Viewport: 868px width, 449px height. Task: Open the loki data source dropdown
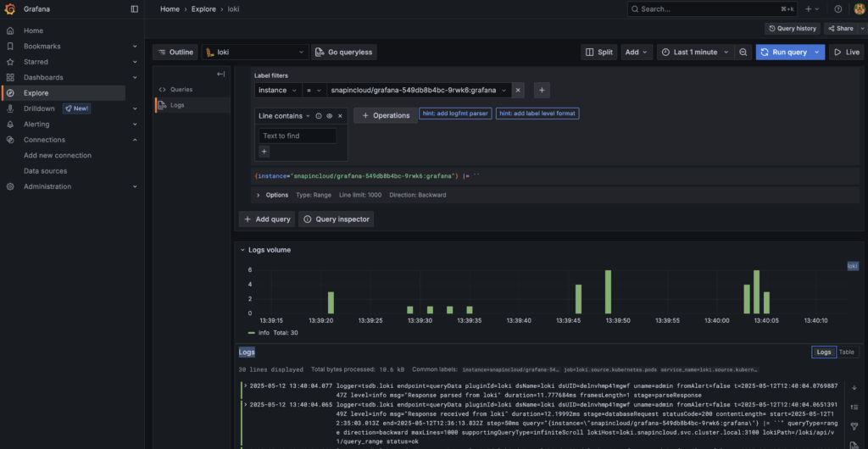[255, 52]
